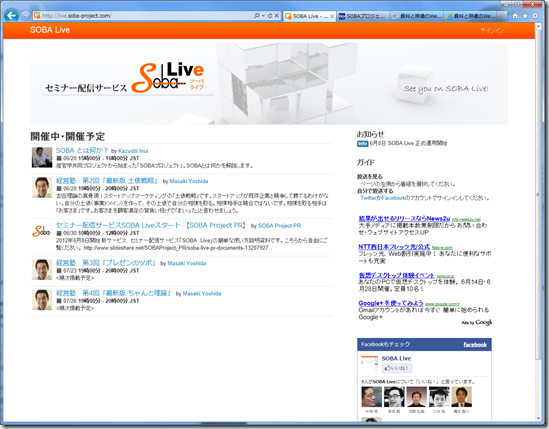The image size is (549, 429).
Task: Open Kazushi Inui's profile link
Action: pyautogui.click(x=133, y=151)
